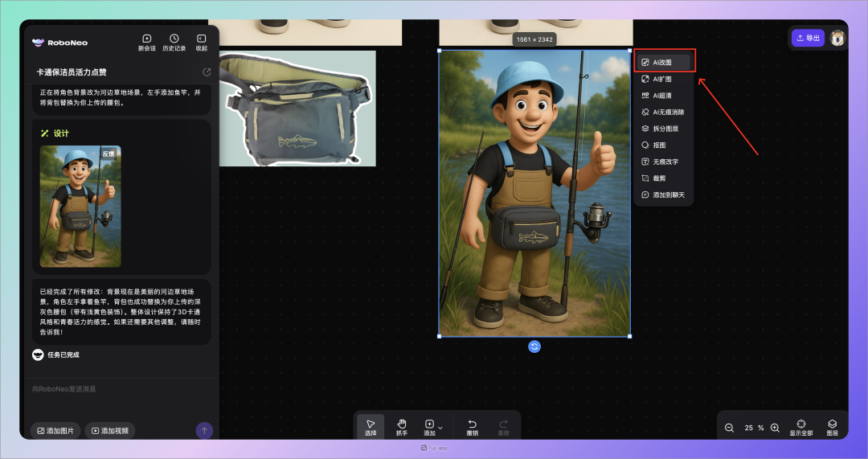Select the 选择 pointer tool
Image resolution: width=868 pixels, height=459 pixels.
371,427
